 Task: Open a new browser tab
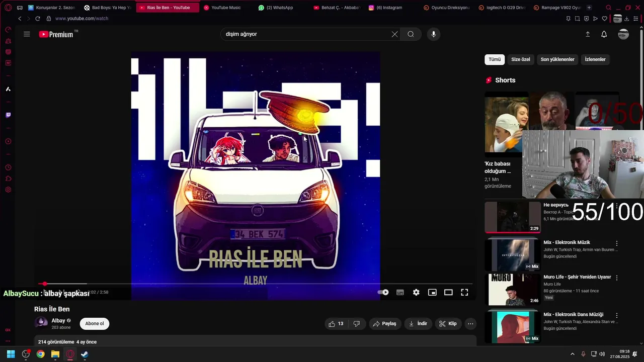tap(589, 8)
